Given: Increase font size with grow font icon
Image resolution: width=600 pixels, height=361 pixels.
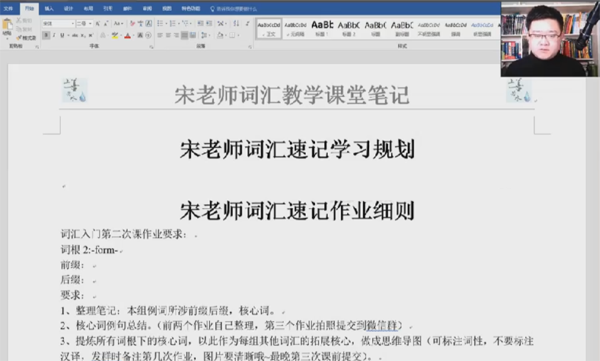Looking at the screenshot, I should tap(98, 24).
